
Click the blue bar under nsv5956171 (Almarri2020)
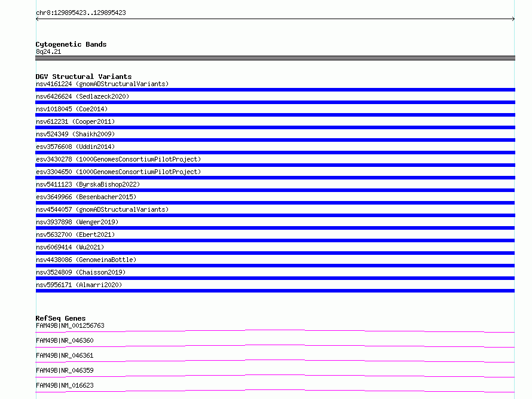[275, 291]
